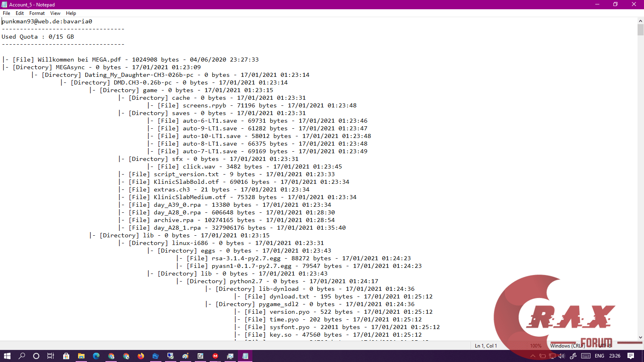Click the 'sfx' directory line
644x362 pixels.
click(x=208, y=159)
